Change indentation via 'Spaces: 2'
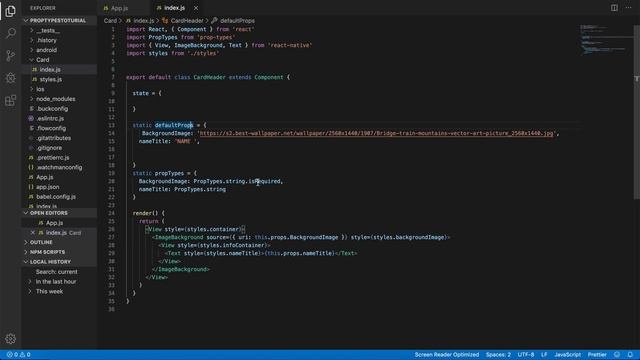640x360 pixels. [x=498, y=355]
